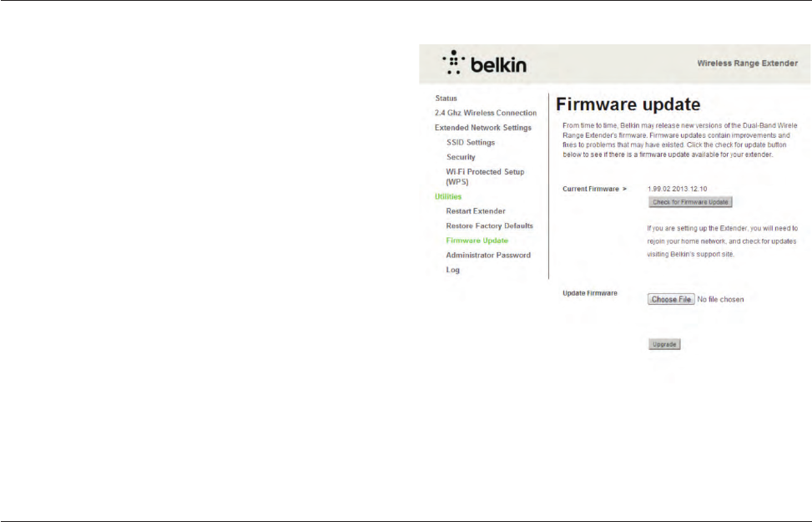Click the 'Update Firmware' label

(590, 293)
